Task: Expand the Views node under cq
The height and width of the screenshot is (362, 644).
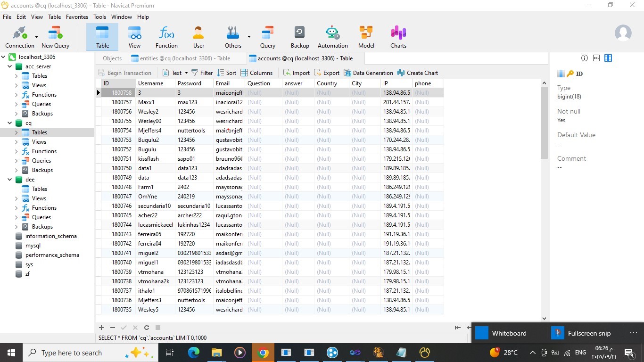Action: coord(17,142)
